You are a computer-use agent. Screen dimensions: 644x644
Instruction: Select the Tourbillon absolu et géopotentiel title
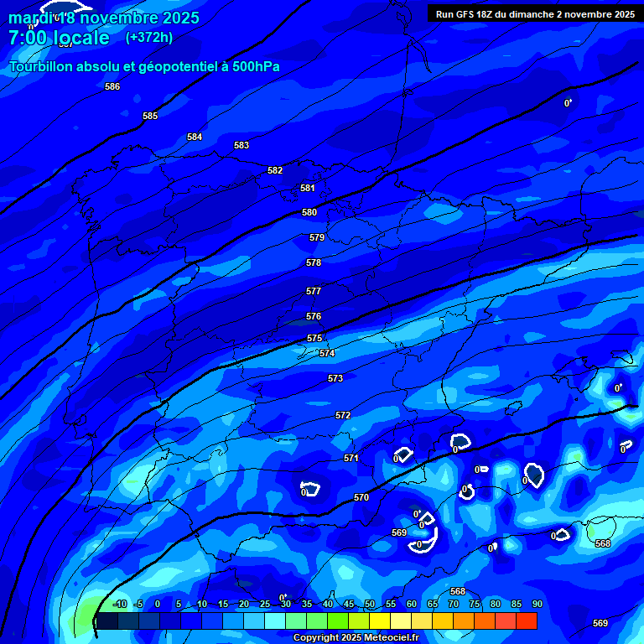coord(144,66)
